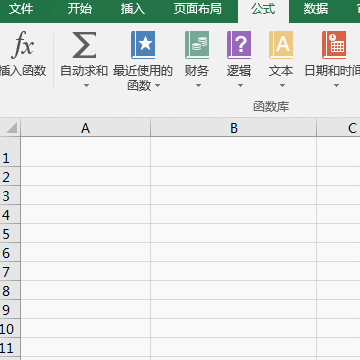Click the 最近使用的函数 label

click(x=143, y=78)
